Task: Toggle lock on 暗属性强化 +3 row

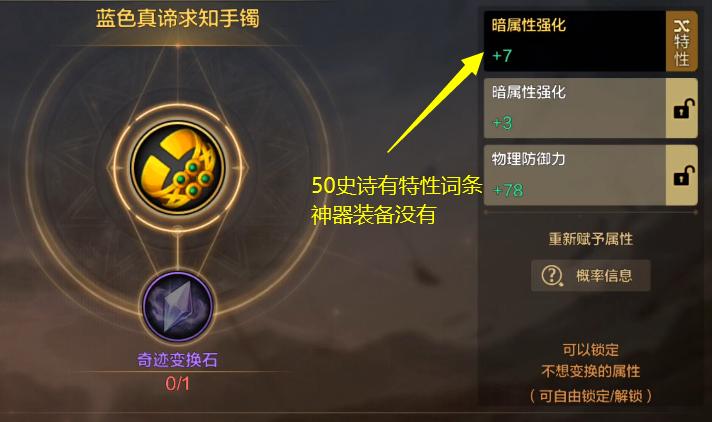Action: 683,109
